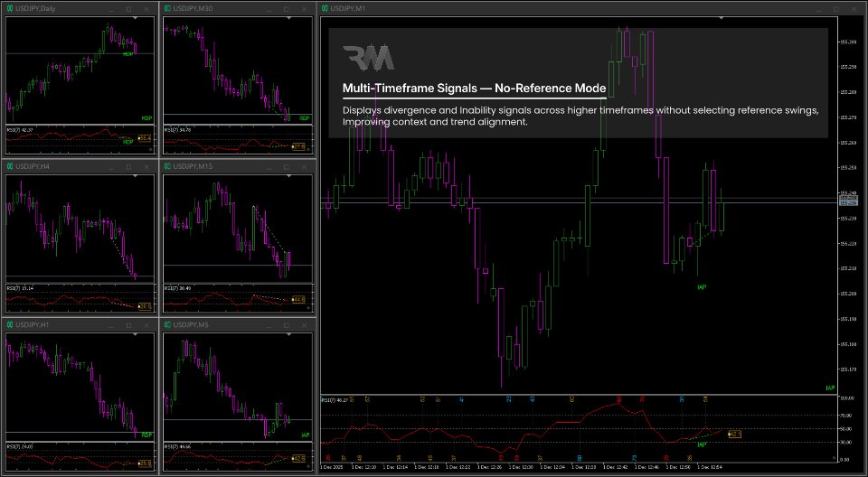Click the RDP signal label in M30 chart
Viewport: 868px width, 477px height.
(304, 118)
